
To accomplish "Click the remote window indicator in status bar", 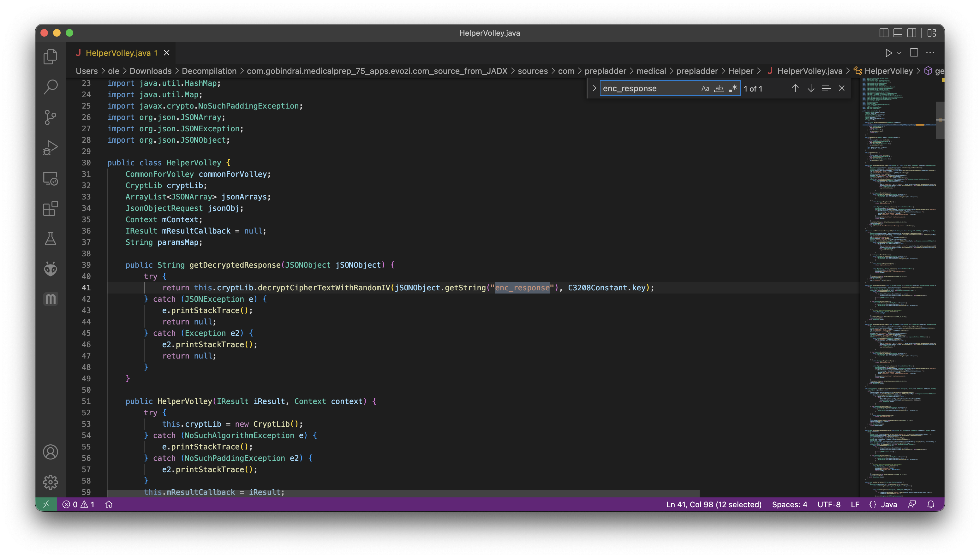I will tap(46, 504).
